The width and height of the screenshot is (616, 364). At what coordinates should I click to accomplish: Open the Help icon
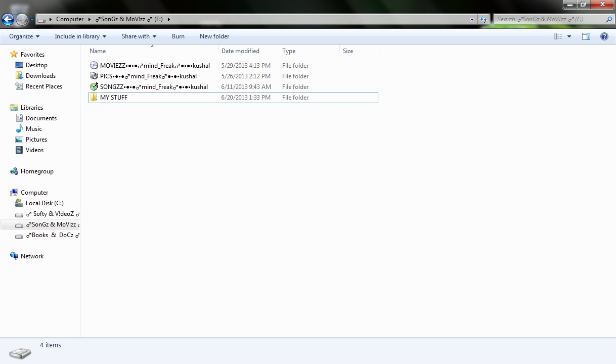604,36
